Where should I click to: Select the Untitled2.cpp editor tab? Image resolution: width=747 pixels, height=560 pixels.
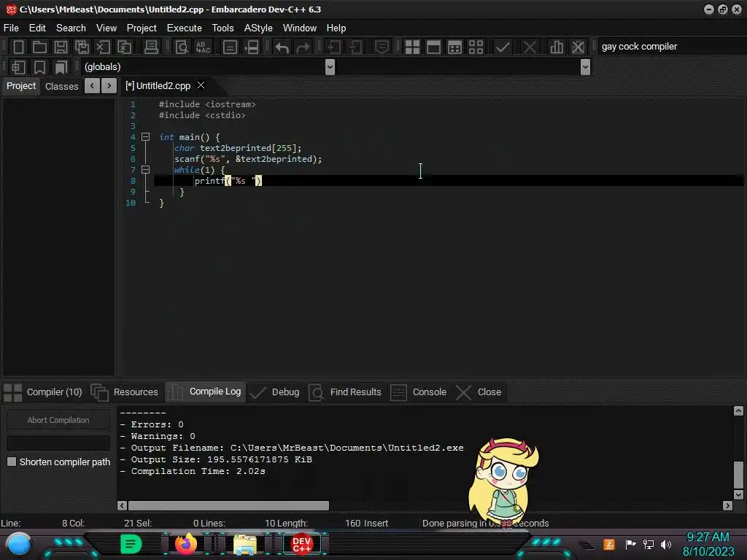tap(158, 86)
